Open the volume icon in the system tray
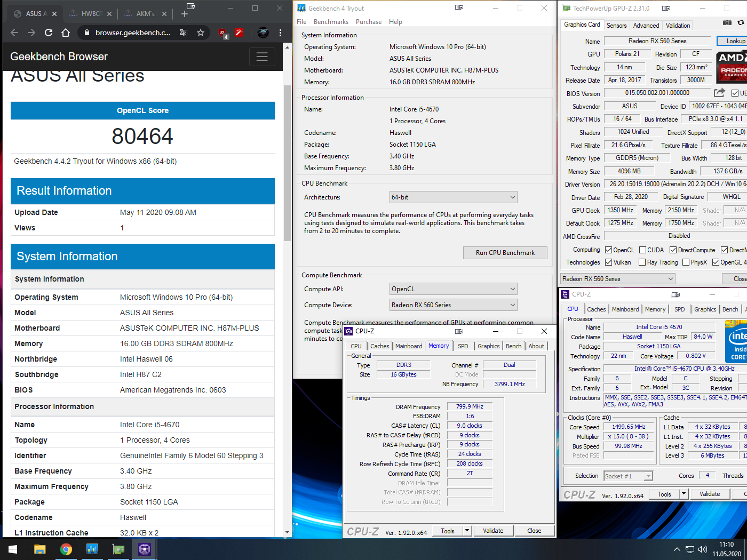Viewport: 747px width, 560px height. 703,549
